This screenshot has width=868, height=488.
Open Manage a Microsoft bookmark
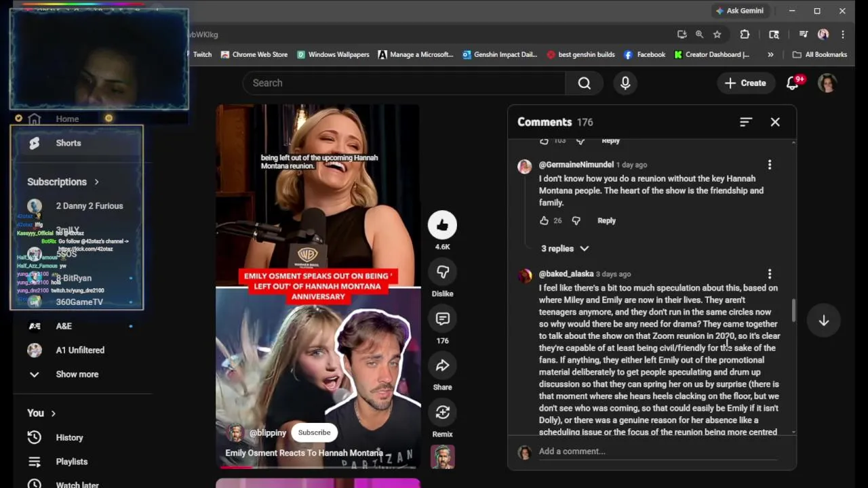point(416,54)
